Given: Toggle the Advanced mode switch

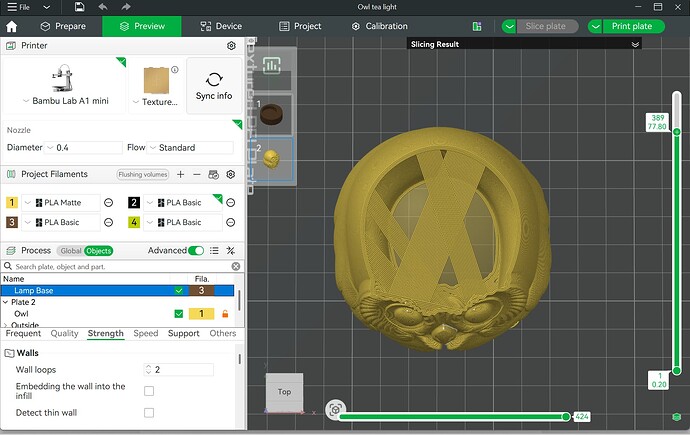Looking at the screenshot, I should tap(196, 251).
